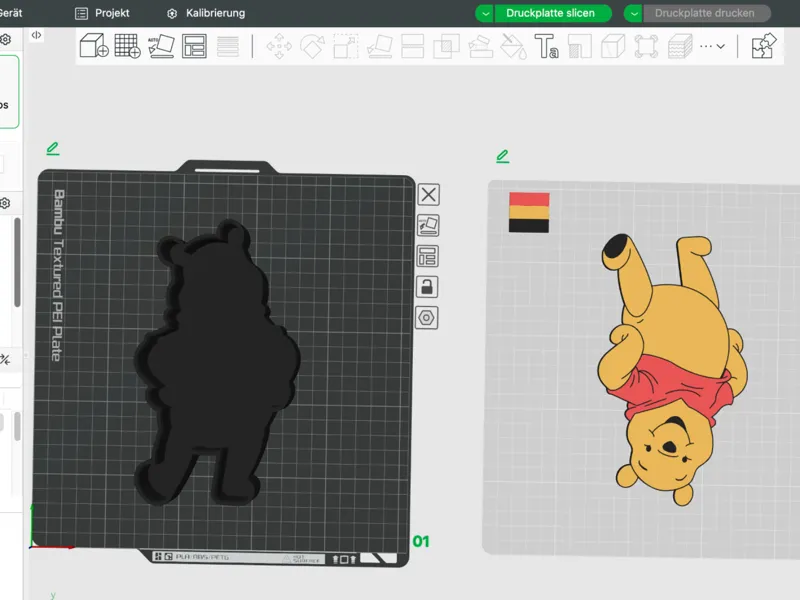Remove objects with plate X icon
The height and width of the screenshot is (600, 800).
point(429,194)
